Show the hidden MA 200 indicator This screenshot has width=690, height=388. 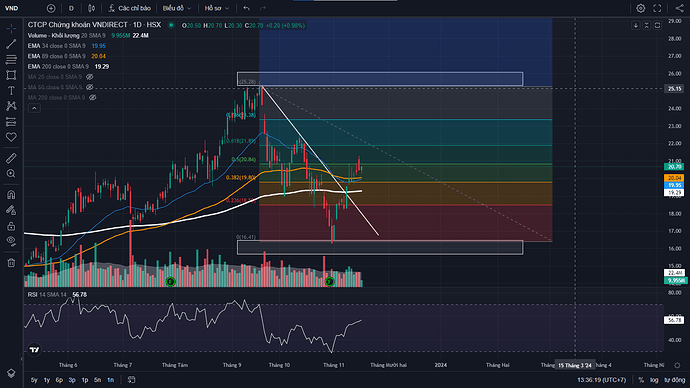pyautogui.click(x=92, y=98)
